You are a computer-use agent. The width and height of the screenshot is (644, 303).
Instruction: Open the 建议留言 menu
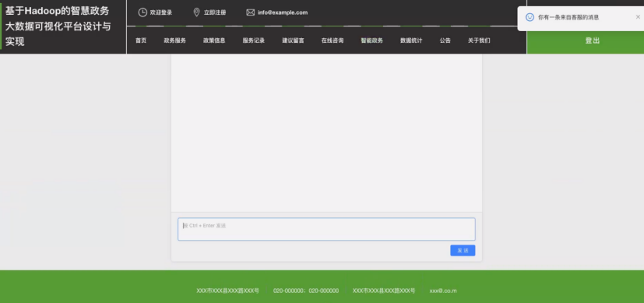tap(294, 41)
